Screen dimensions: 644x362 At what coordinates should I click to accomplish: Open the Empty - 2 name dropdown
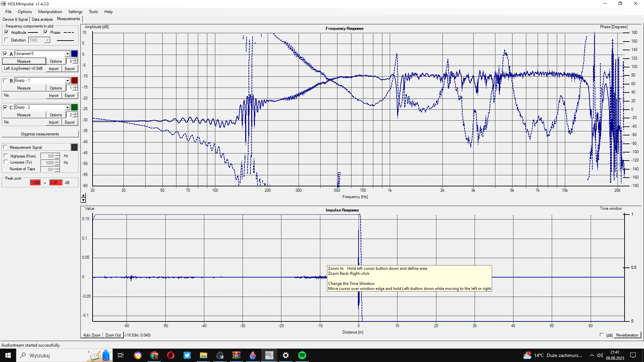pyautogui.click(x=67, y=107)
